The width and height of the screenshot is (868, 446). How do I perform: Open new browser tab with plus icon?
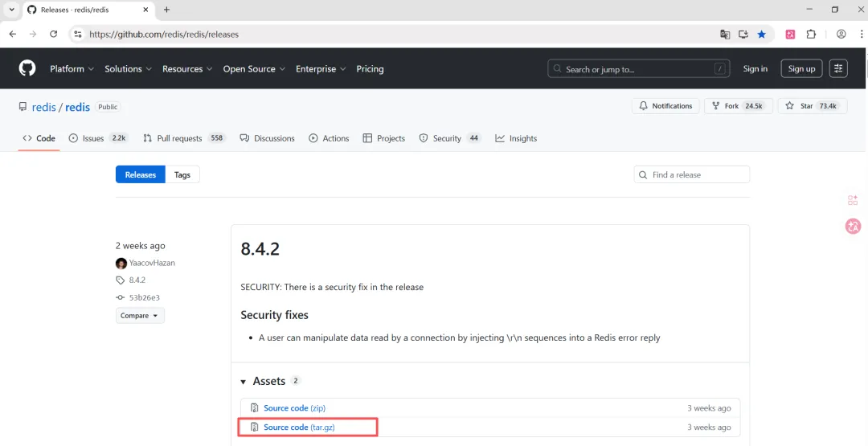point(166,10)
